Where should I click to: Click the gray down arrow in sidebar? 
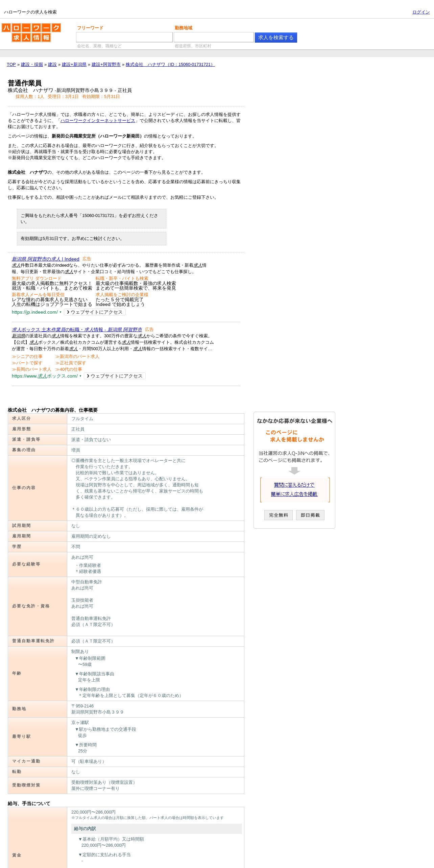294,471
